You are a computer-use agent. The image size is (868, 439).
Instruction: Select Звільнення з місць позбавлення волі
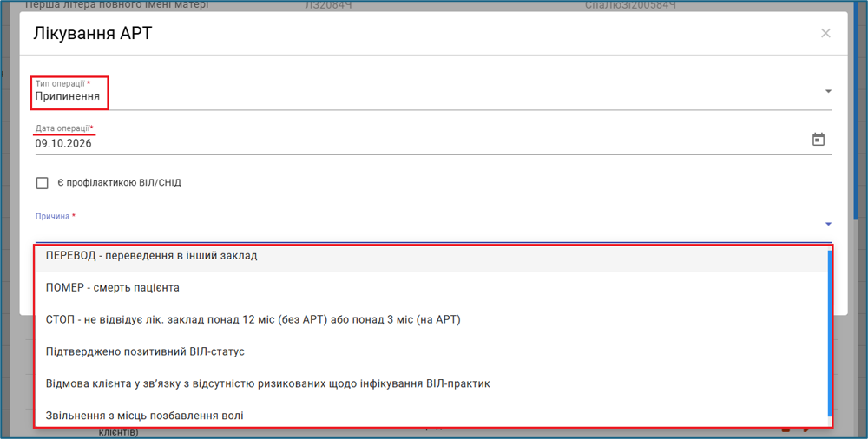click(x=431, y=416)
